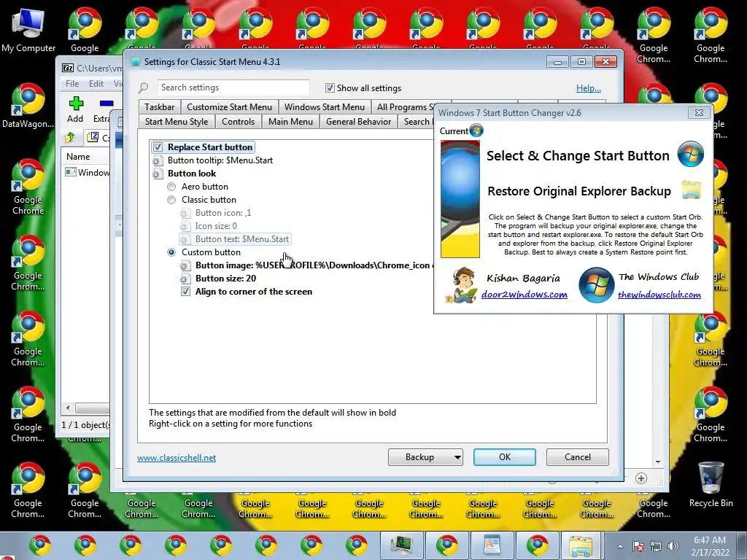This screenshot has height=560, width=747.
Task: Click the Search settings input field
Action: (233, 87)
